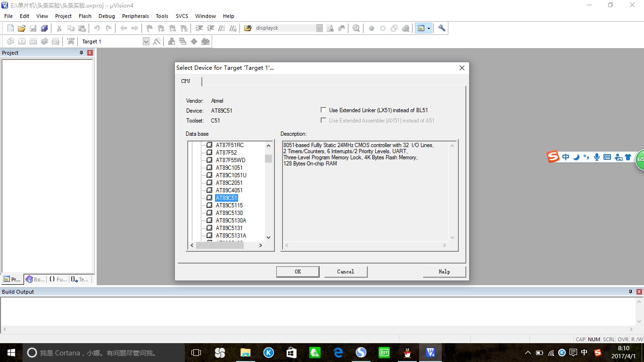Click the Manage Project Items icon
The image size is (644, 362).
(172, 41)
